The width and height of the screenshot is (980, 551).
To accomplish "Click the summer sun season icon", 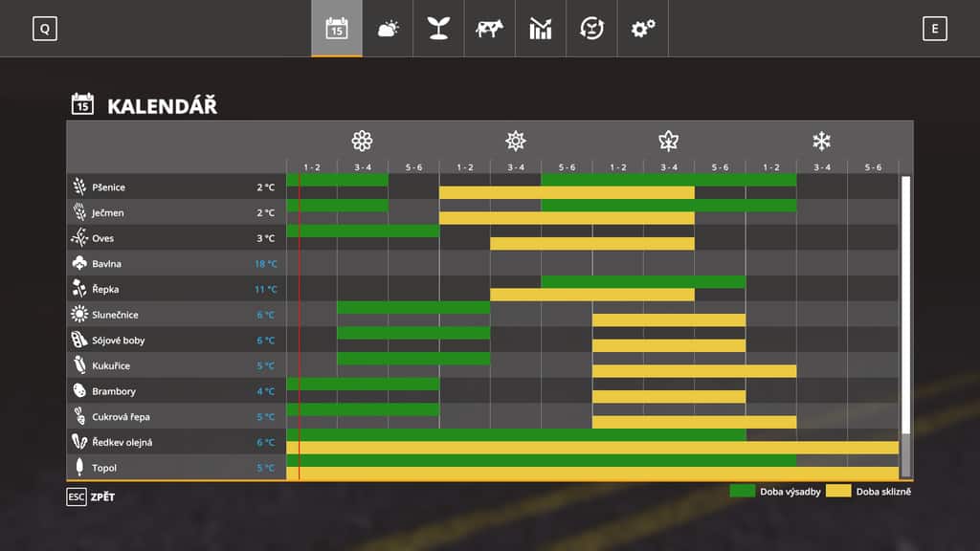I will point(516,142).
